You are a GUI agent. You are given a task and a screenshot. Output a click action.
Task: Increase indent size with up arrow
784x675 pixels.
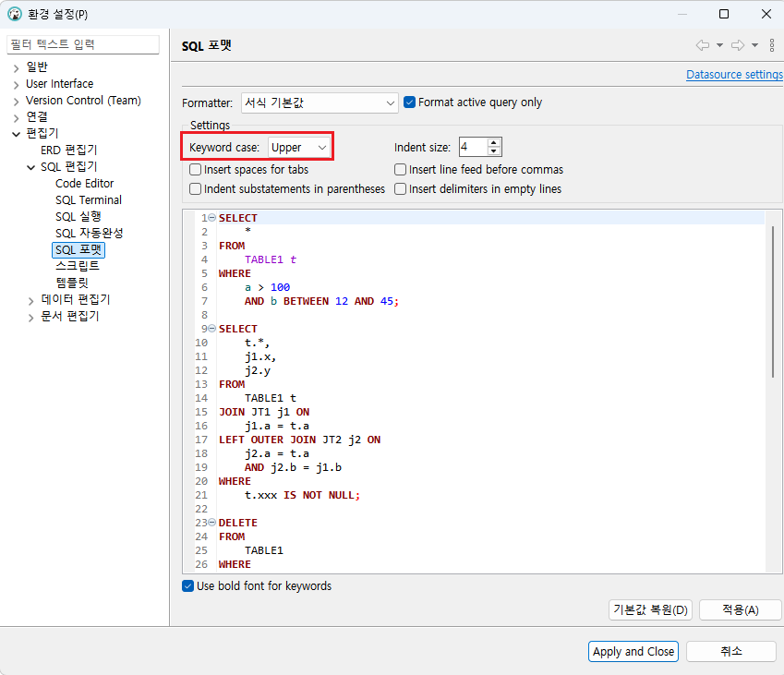[493, 142]
